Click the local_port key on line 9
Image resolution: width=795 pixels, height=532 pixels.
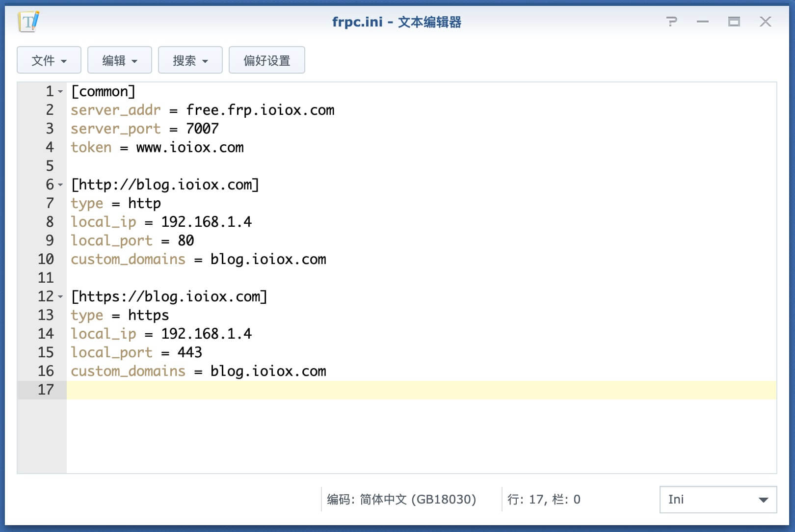(x=112, y=240)
